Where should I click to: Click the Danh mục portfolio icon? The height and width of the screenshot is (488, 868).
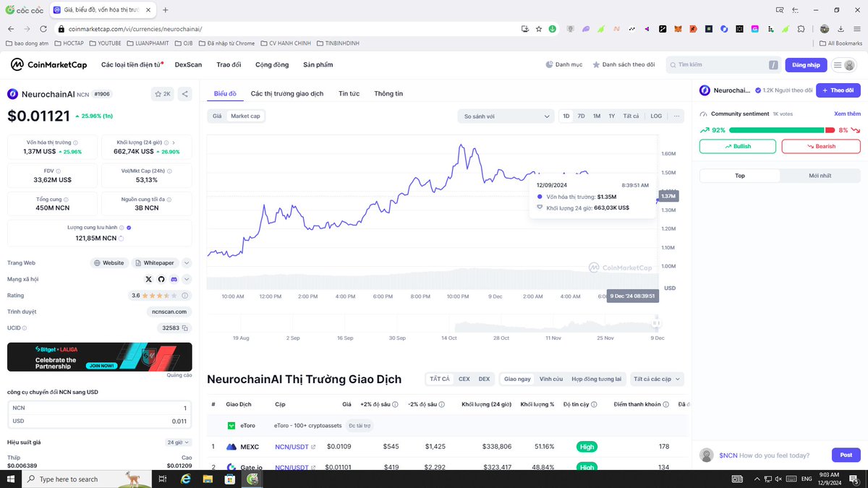pos(550,64)
